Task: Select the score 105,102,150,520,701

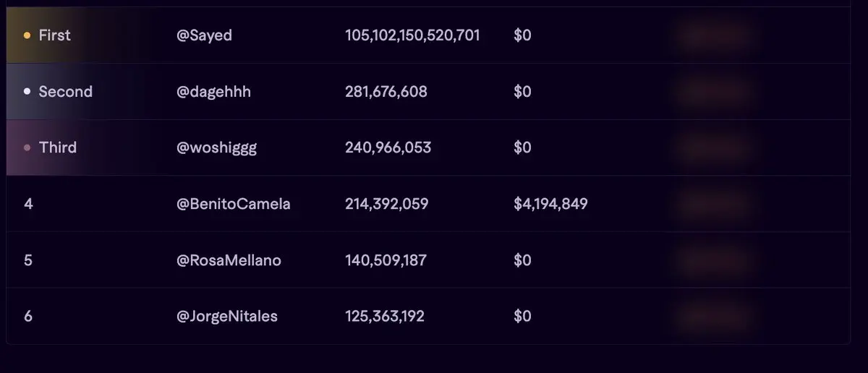Action: pos(412,35)
